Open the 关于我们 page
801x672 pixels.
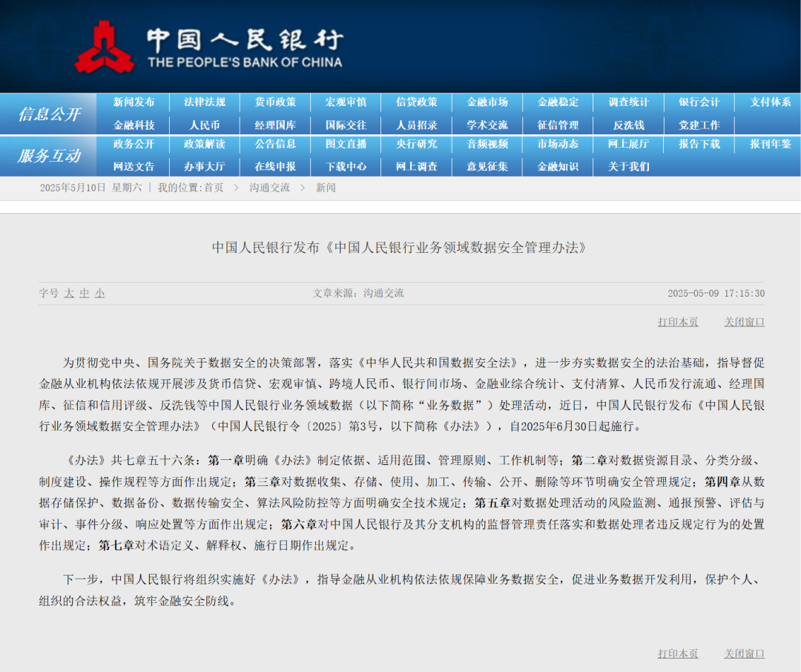pyautogui.click(x=629, y=166)
